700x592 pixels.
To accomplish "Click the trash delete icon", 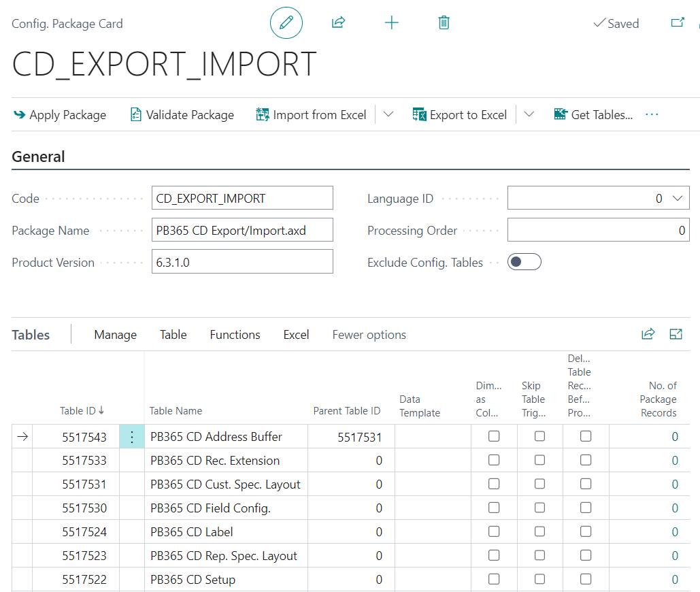I will [444, 22].
